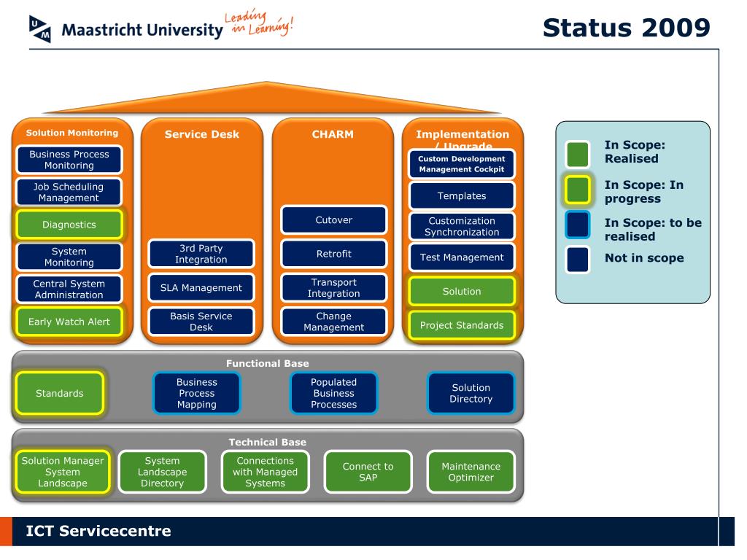747x560 pixels.
Task: Click the SLA Management box
Action: pos(201,287)
